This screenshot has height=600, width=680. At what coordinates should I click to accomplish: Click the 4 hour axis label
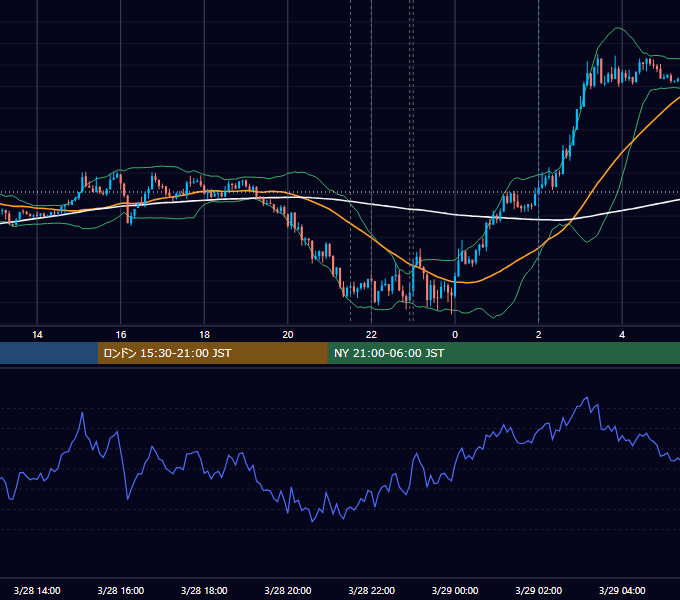point(622,335)
